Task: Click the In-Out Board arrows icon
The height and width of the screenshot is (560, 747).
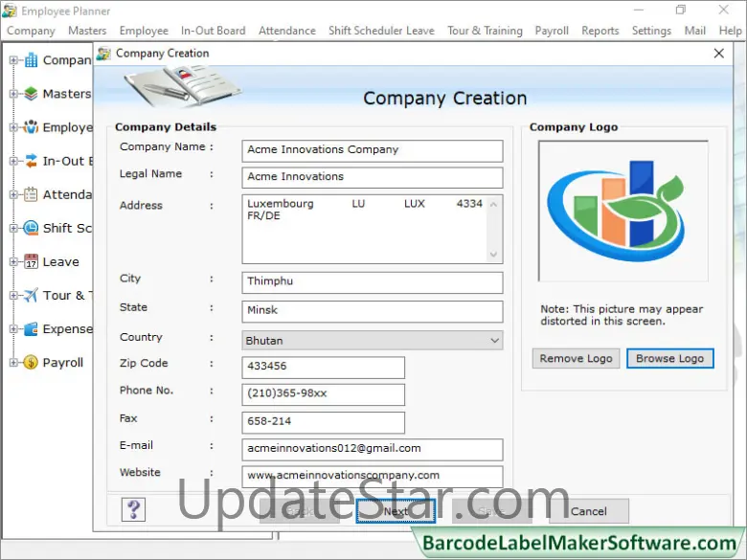Action: (x=31, y=161)
